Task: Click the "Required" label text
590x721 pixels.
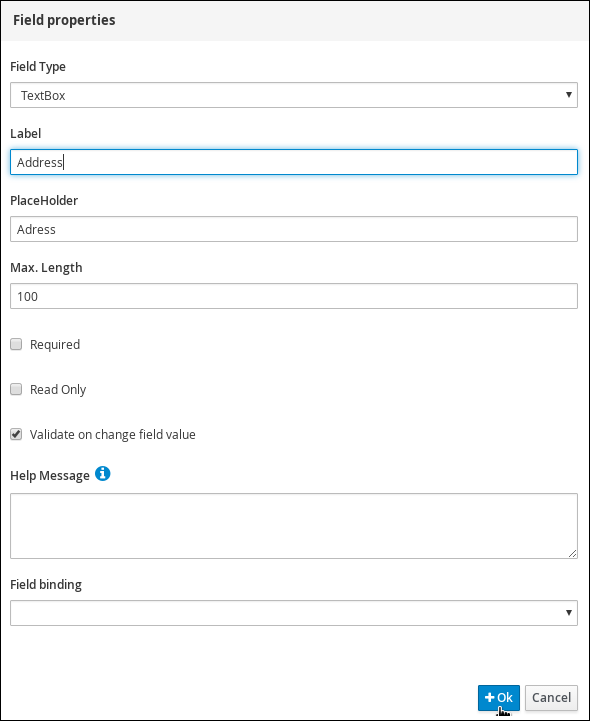Action: click(x=55, y=344)
